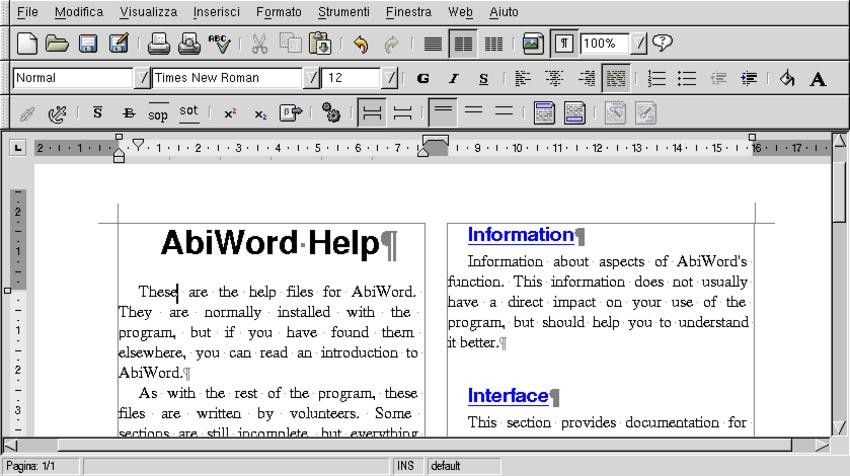Increase paragraph indent

click(x=749, y=79)
